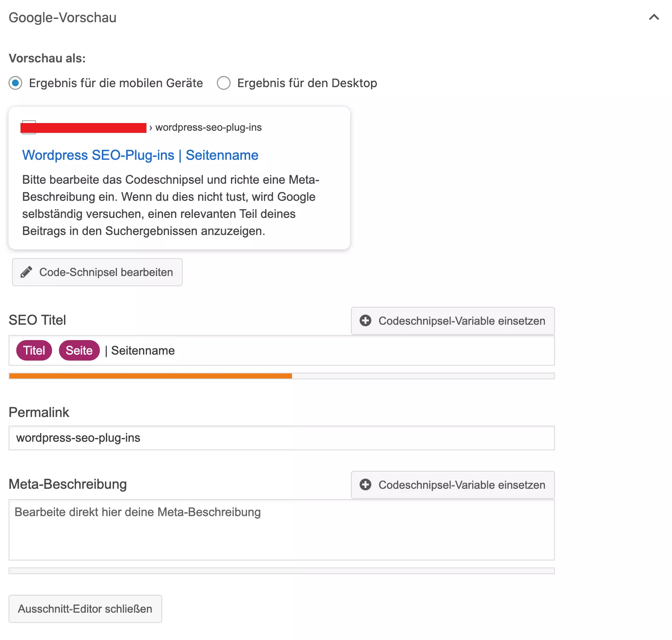
Task: Click plus icon beside SEO Titel variable button
Action: tap(365, 321)
